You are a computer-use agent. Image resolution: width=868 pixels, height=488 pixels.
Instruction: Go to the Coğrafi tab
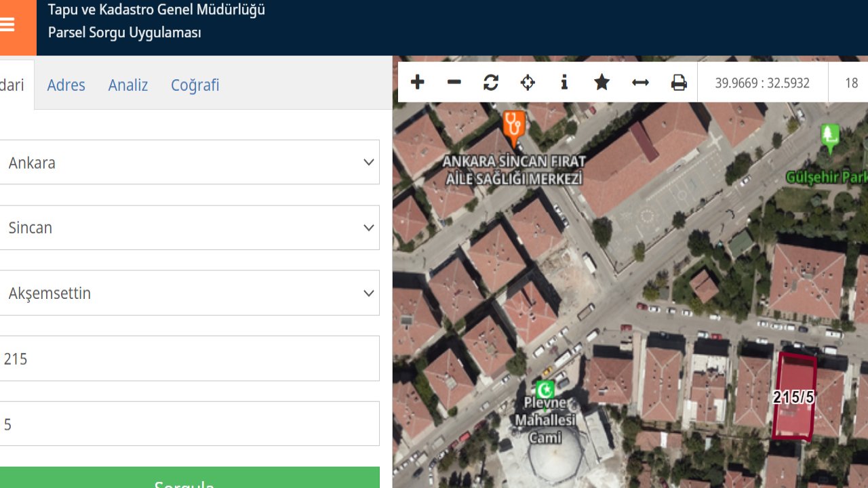195,85
